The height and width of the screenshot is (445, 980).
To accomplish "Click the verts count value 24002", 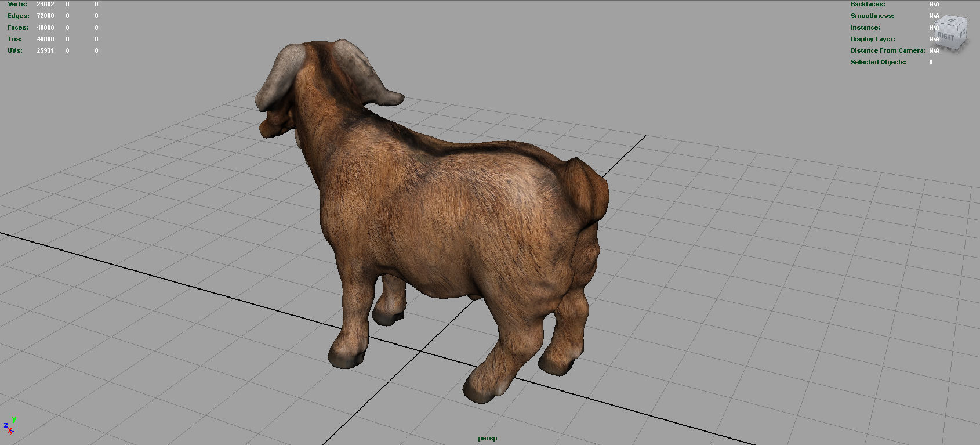I will [x=45, y=4].
